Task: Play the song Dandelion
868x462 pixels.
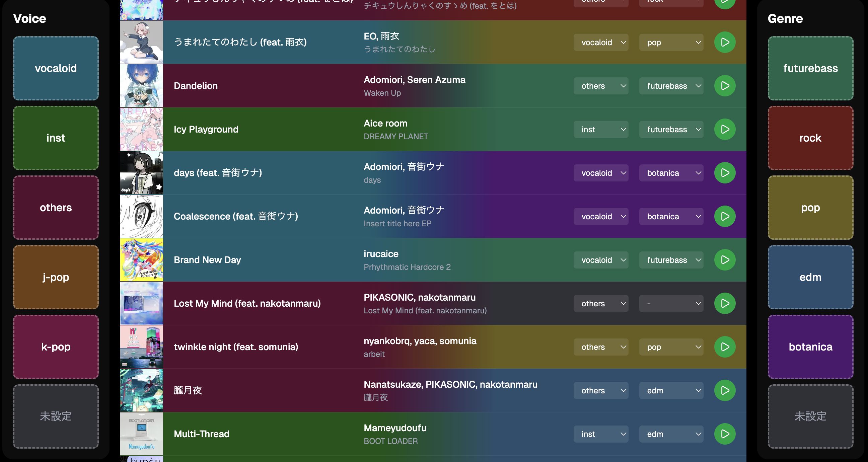Action: tap(724, 86)
